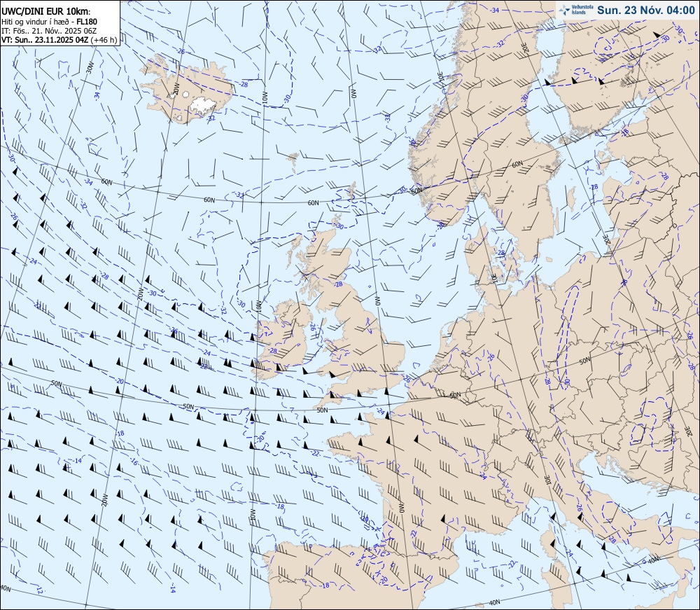Click the '-16' isotherm label
This screenshot has height=610, width=700.
[134, 462]
